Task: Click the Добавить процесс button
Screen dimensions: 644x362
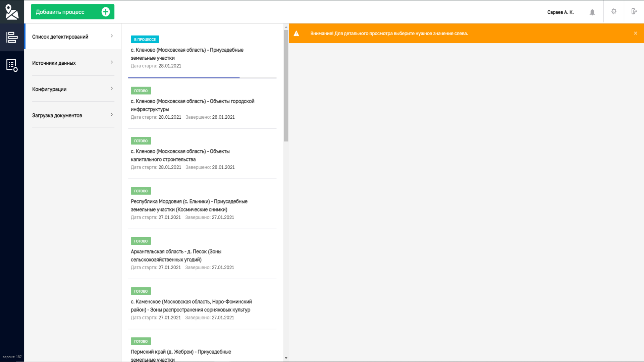Action: tap(72, 12)
